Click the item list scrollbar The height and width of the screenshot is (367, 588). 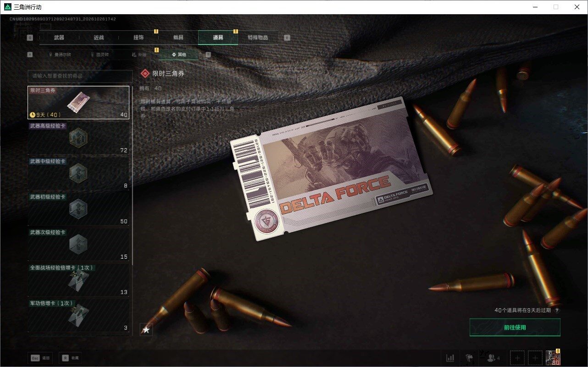pyautogui.click(x=133, y=176)
